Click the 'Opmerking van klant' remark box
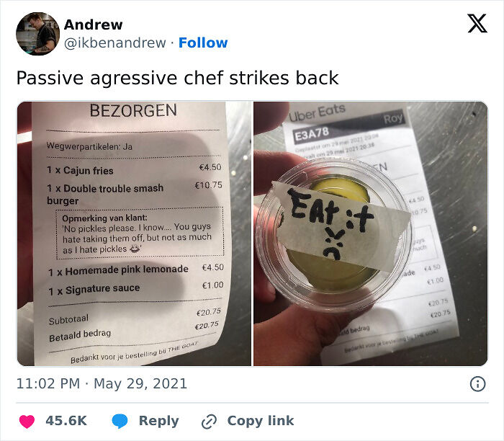Screen dimensions: 504x441 point(140,233)
